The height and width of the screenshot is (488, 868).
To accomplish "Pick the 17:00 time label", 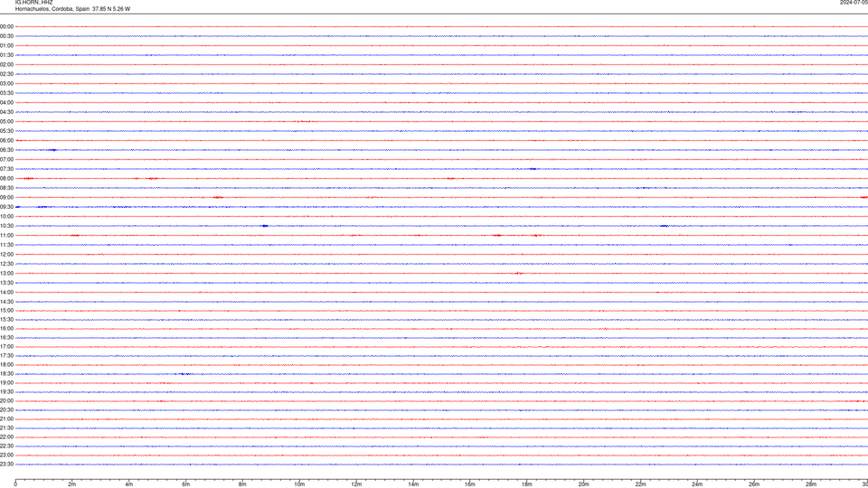I will 6,347.
